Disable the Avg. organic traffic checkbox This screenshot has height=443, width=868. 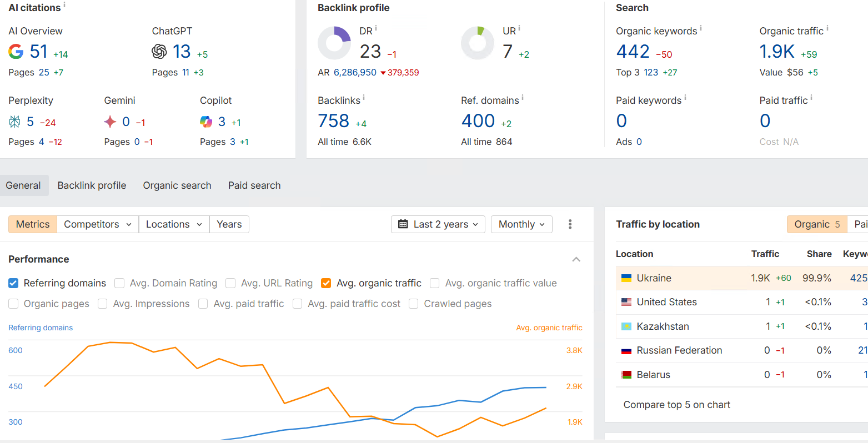[x=327, y=283]
